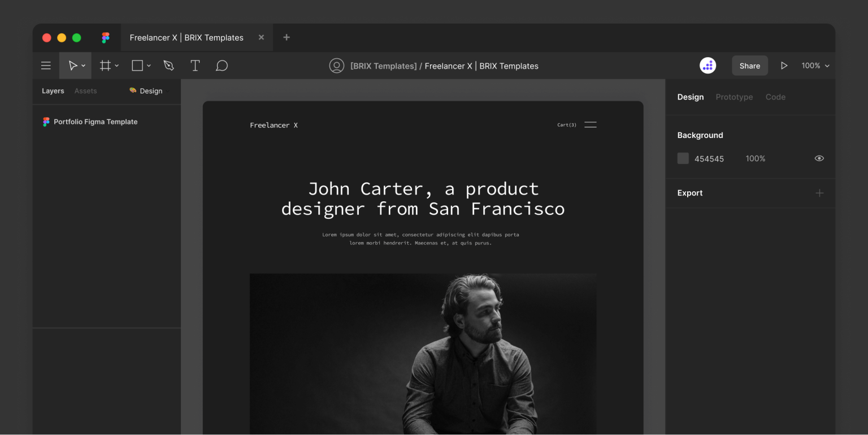This screenshot has width=868, height=435.
Task: Switch to the Assets tab
Action: pos(85,91)
